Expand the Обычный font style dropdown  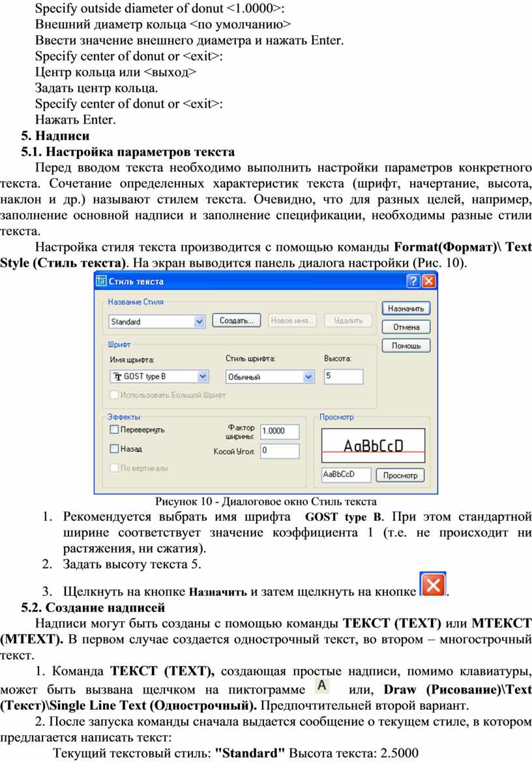(x=308, y=377)
